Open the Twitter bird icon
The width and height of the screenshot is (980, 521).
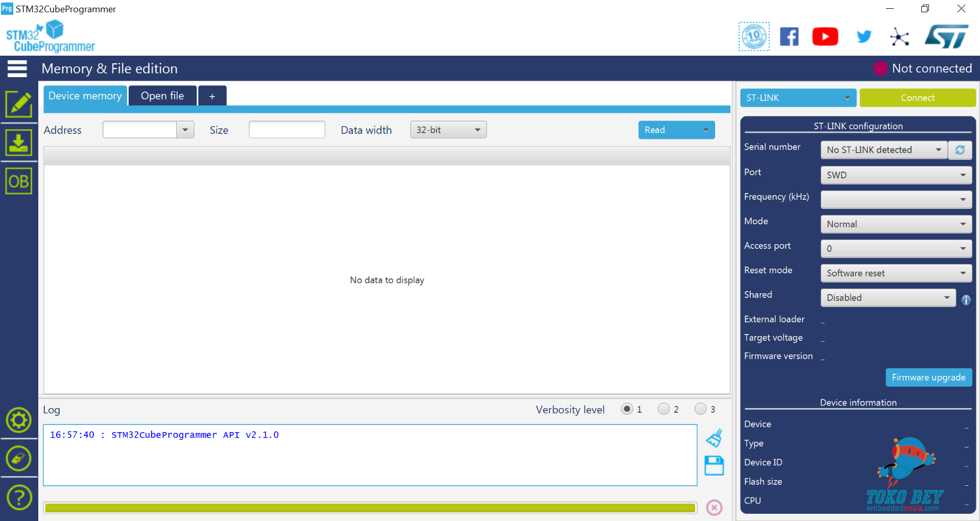[x=864, y=37]
